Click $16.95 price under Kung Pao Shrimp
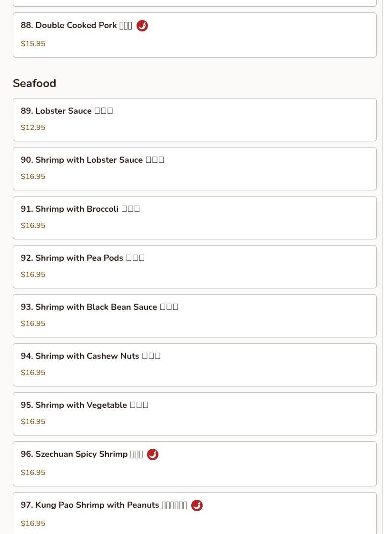The image size is (392, 534). tap(33, 524)
